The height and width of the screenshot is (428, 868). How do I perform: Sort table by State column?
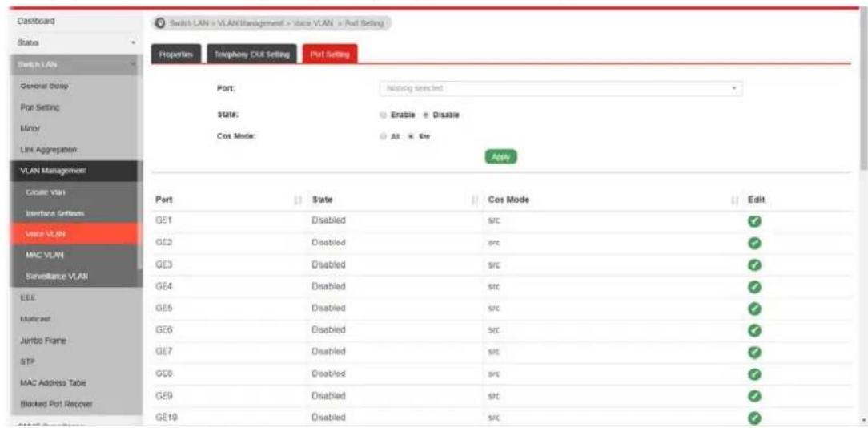click(x=474, y=200)
